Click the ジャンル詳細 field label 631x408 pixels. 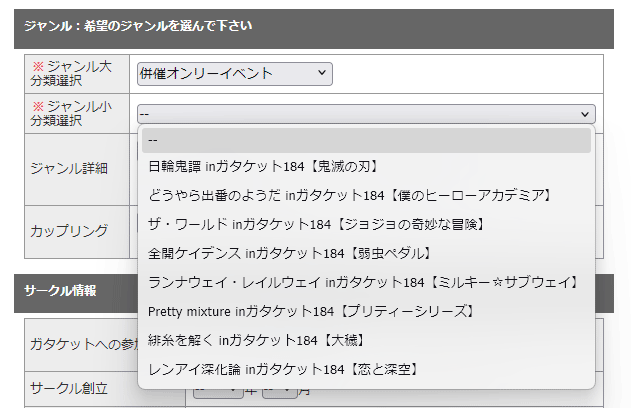[x=69, y=168]
